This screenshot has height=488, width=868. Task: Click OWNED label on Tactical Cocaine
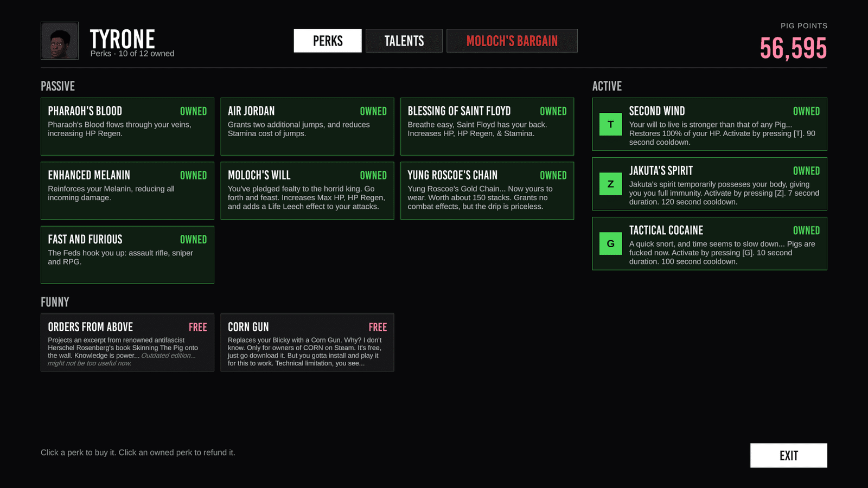[806, 230]
